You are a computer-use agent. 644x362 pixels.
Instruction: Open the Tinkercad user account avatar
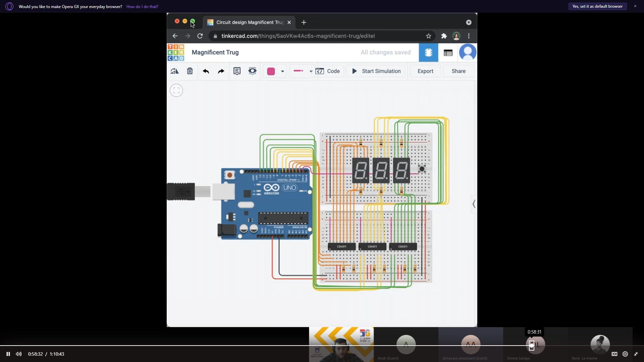(468, 53)
